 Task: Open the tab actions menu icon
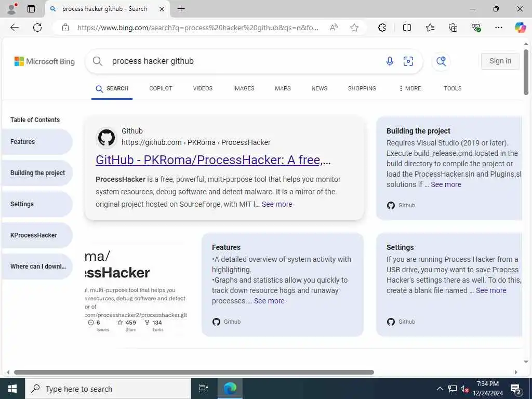point(31,9)
